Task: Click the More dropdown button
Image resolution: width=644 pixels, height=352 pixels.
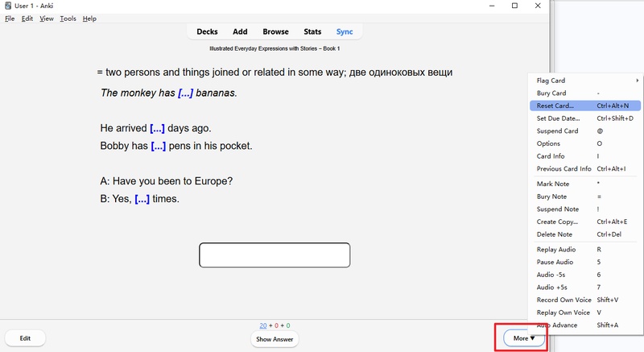Action: (524, 338)
